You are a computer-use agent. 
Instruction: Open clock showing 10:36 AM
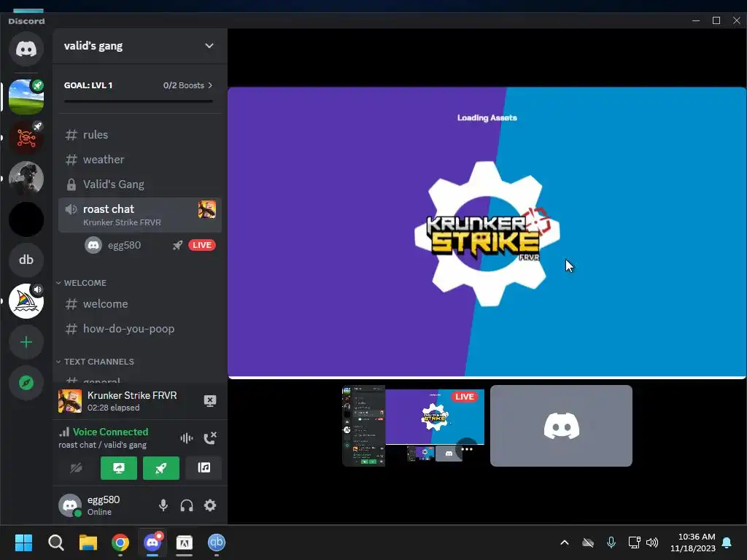coord(693,542)
